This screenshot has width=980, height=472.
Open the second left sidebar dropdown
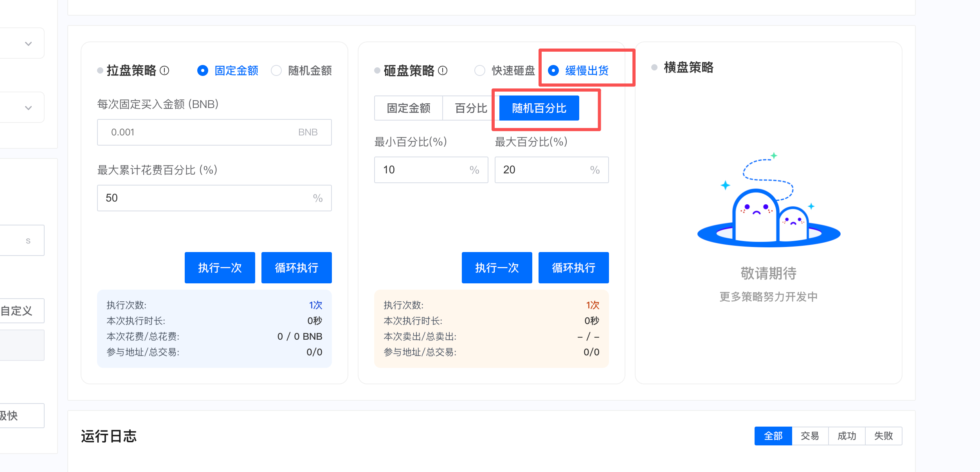[28, 108]
